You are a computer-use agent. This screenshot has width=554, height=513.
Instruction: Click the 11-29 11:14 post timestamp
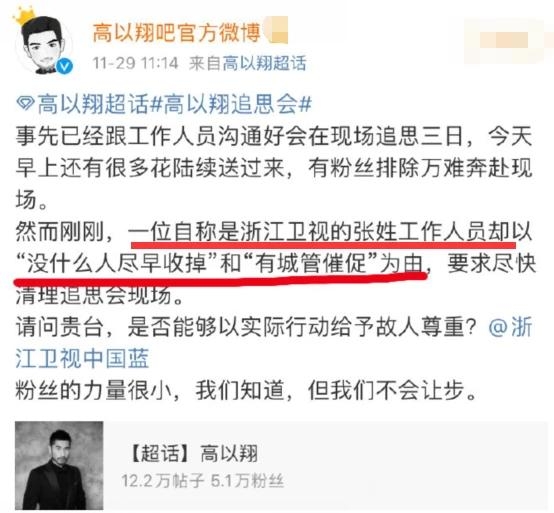point(135,63)
